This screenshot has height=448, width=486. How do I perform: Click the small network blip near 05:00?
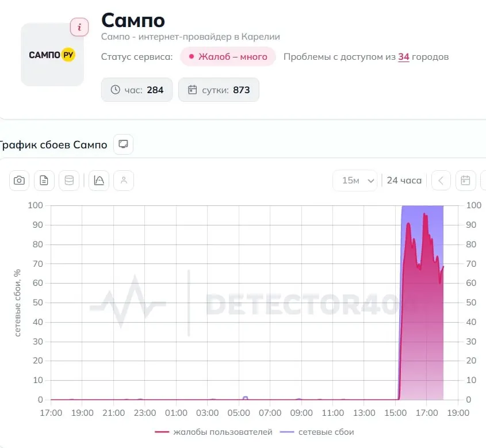[x=245, y=398]
